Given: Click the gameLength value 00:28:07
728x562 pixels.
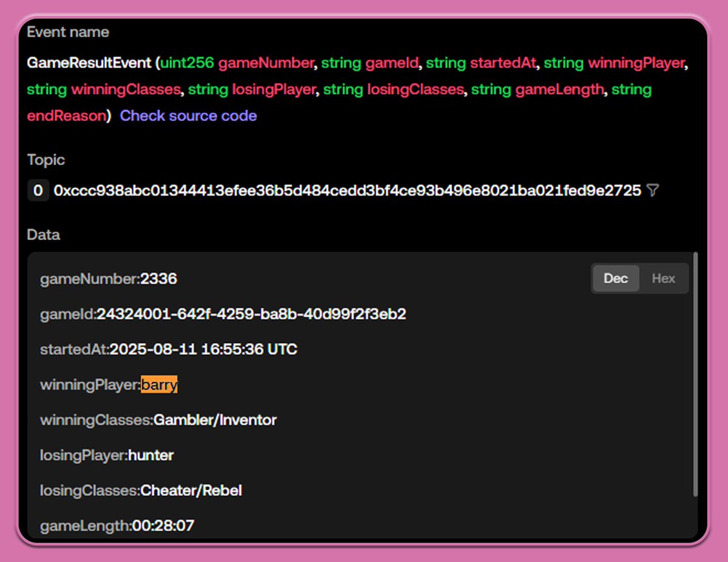Looking at the screenshot, I should click(x=163, y=525).
